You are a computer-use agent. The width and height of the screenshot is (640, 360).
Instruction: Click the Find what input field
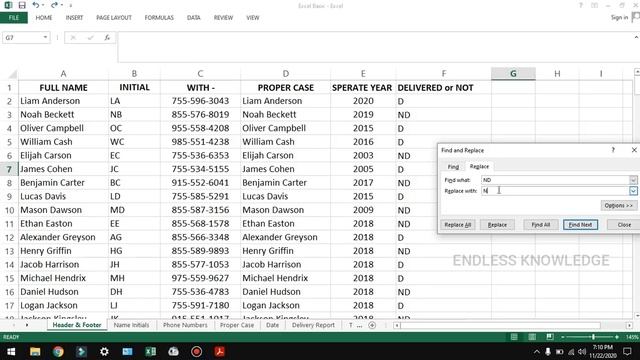point(556,180)
